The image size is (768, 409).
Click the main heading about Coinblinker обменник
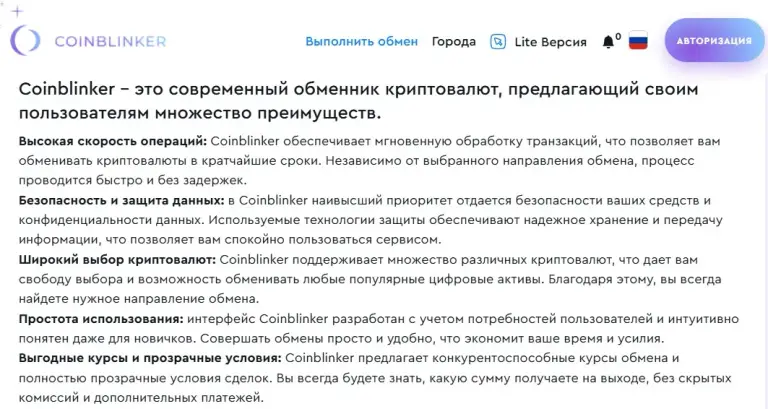click(359, 101)
